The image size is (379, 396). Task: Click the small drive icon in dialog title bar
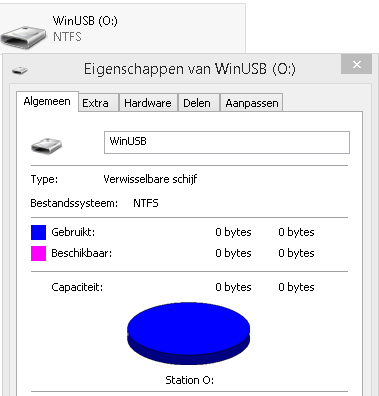click(20, 70)
